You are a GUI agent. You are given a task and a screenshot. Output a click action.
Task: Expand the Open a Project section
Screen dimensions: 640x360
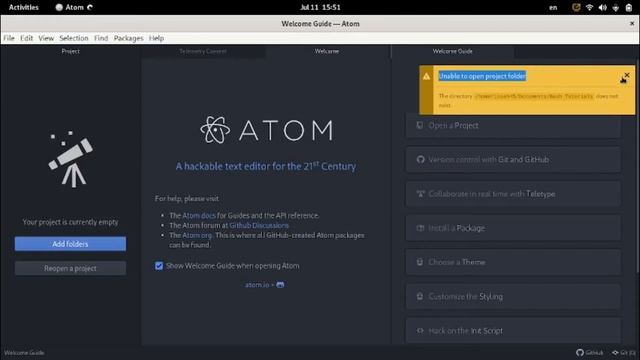click(513, 125)
